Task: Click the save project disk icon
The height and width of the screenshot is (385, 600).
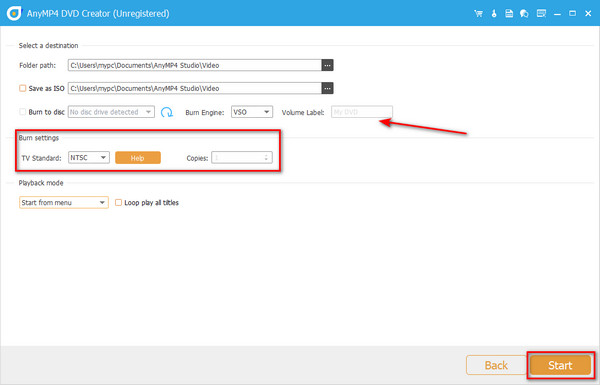Action: [x=509, y=14]
